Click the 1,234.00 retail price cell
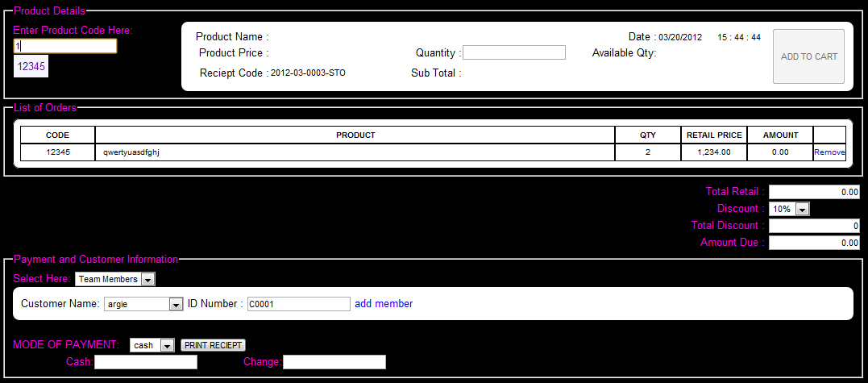 click(714, 152)
